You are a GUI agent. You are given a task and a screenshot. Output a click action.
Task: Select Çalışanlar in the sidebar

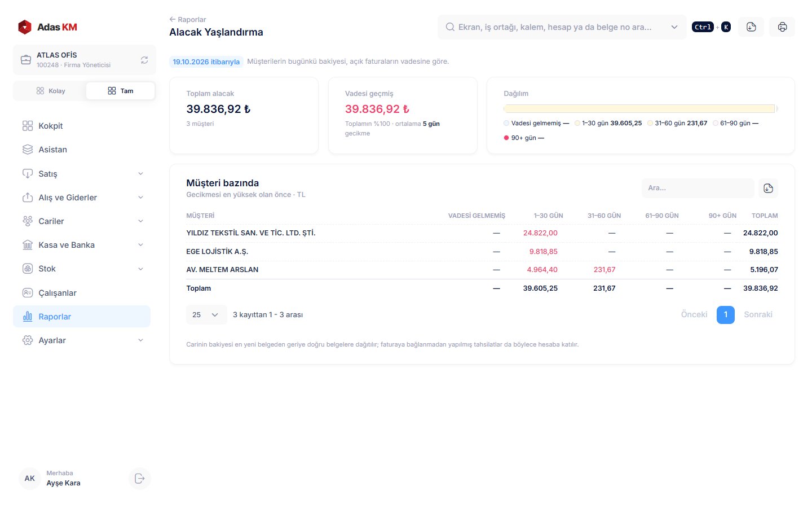(82, 293)
